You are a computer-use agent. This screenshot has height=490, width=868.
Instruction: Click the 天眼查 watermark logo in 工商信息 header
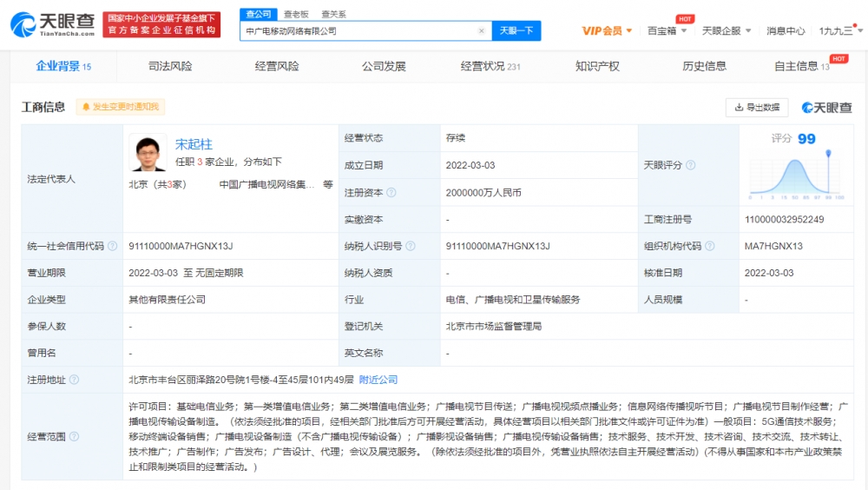[826, 108]
